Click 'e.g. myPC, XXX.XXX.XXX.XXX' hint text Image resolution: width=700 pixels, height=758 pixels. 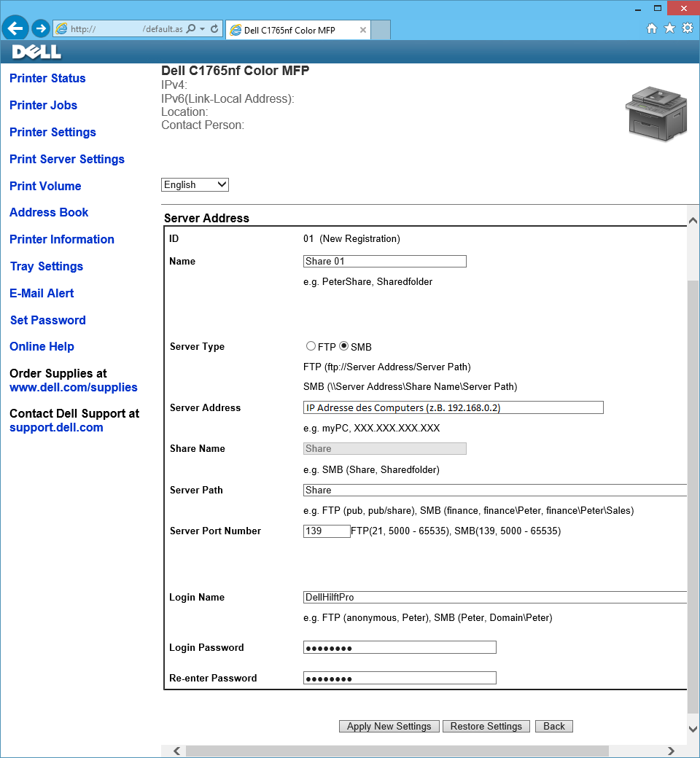372,429
